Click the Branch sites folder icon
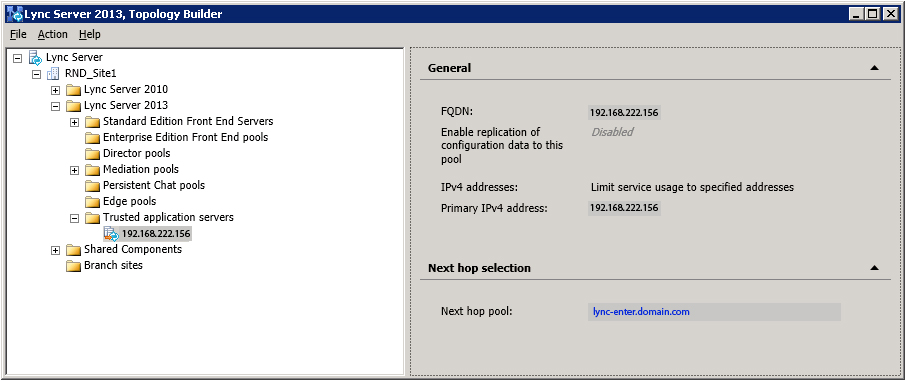The image size is (906, 381). click(x=73, y=266)
